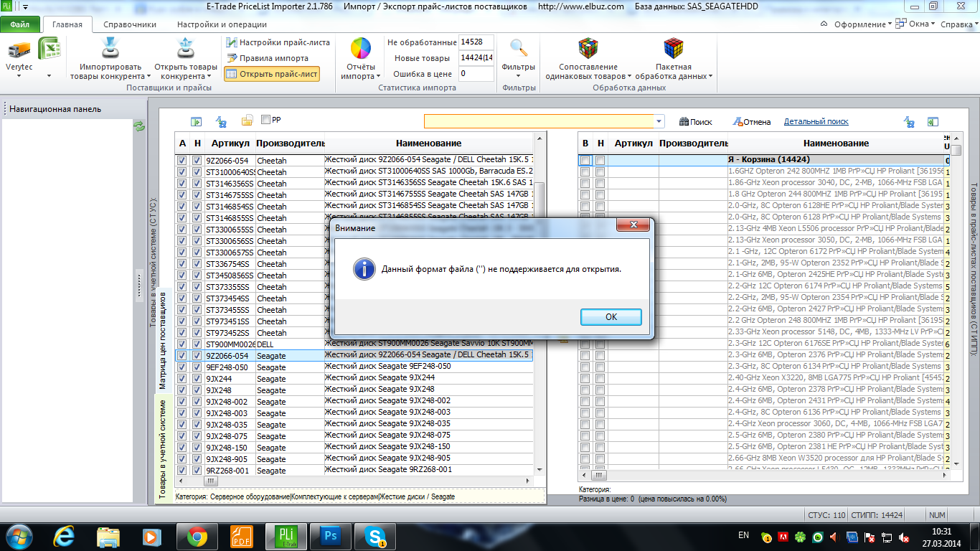
Task: Click the folder icon above left table
Action: (x=247, y=121)
